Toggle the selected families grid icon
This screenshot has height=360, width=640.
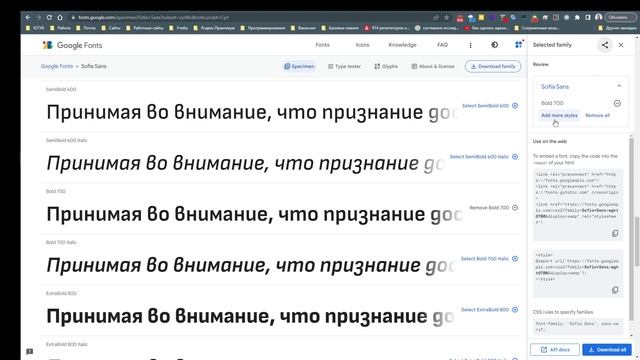pos(518,44)
